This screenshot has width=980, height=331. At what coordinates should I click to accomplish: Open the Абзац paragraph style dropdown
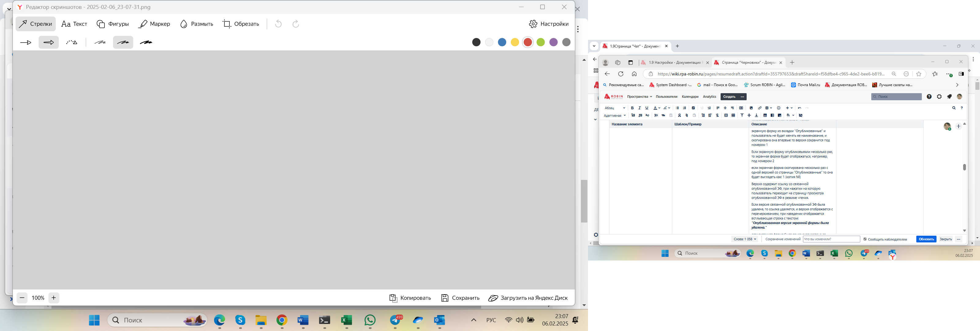[x=615, y=108]
